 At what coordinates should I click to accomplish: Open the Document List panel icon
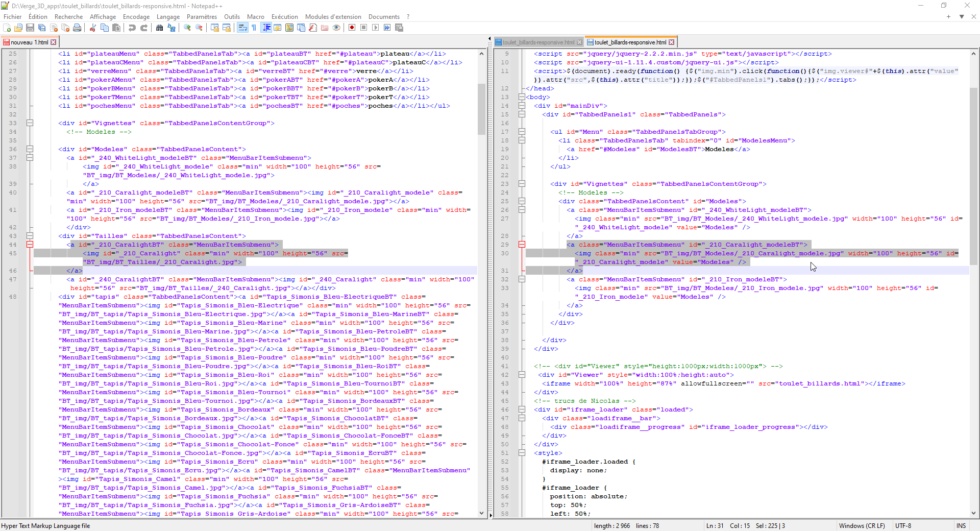click(301, 28)
